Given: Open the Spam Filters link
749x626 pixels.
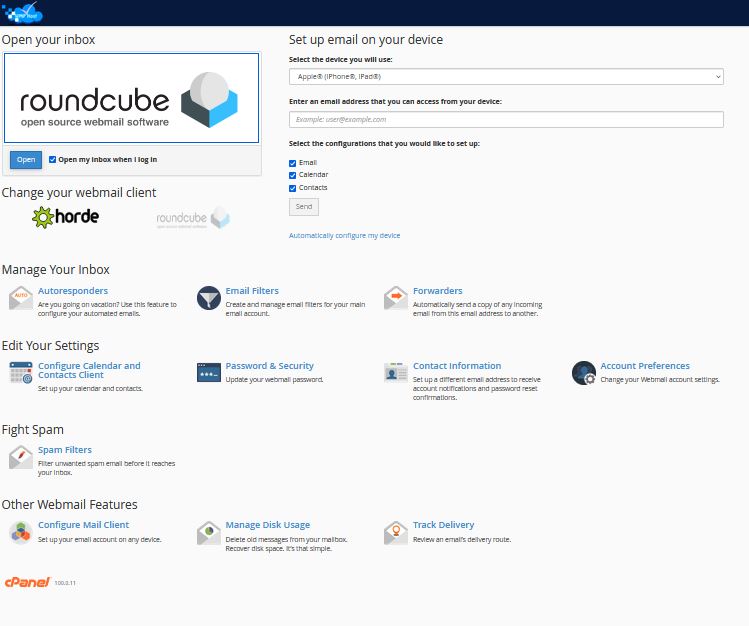Looking at the screenshot, I should pos(65,450).
